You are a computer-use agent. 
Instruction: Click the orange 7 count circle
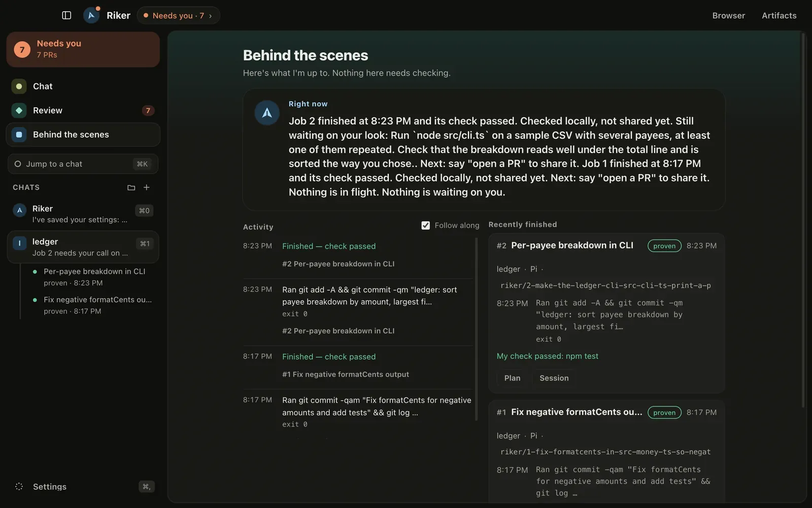coord(22,49)
